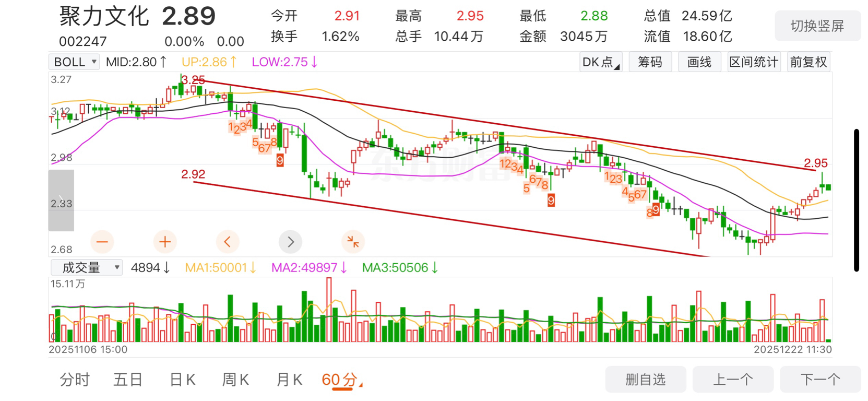The width and height of the screenshot is (868, 401).
Task: Click the MA1:50001 volume average
Action: 221,268
